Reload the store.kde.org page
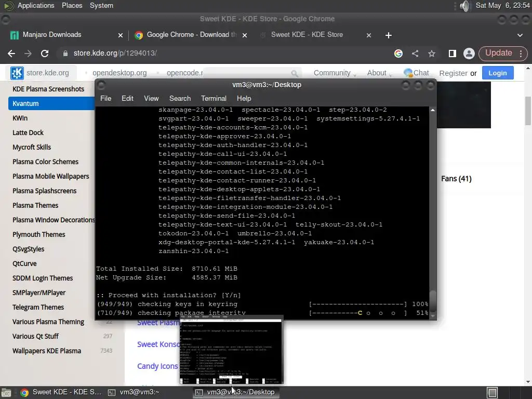Viewport: 532px width, 399px height. pyautogui.click(x=45, y=54)
